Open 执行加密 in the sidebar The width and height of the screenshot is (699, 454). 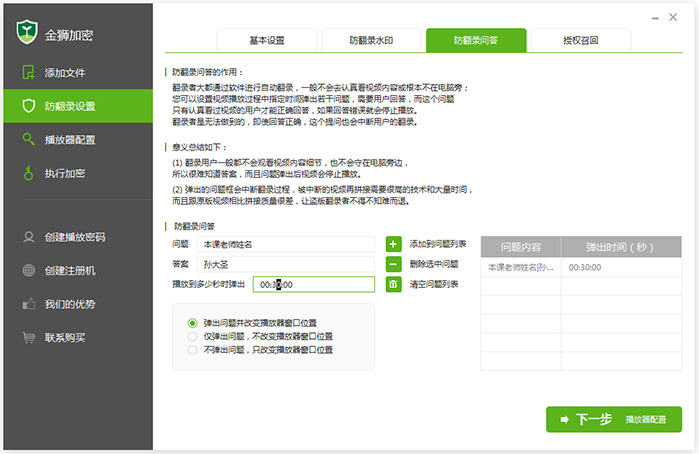[x=78, y=173]
